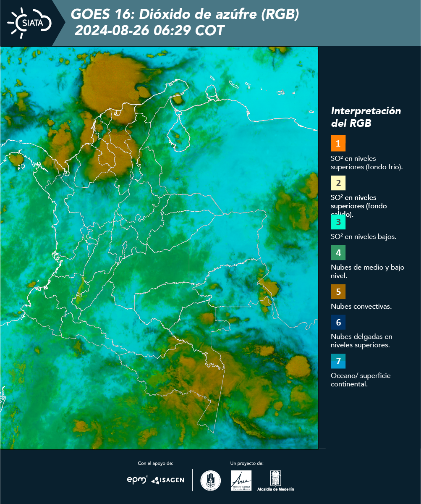The width and height of the screenshot is (421, 504).
Task: Click the timestamp "2024-08-26 06:29 COT"
Action: pyautogui.click(x=150, y=31)
